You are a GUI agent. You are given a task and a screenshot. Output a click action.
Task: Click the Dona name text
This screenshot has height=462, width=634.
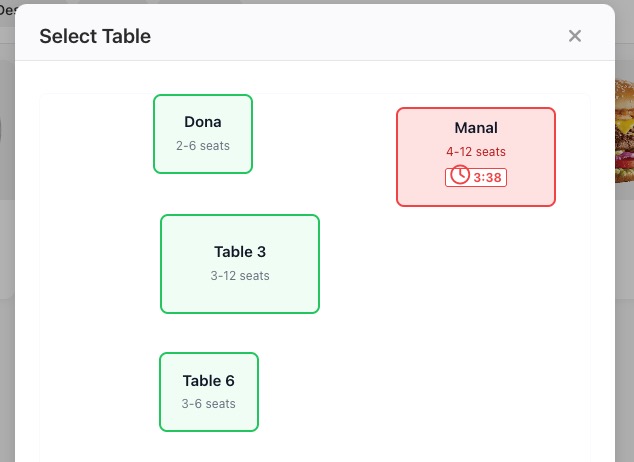point(203,122)
